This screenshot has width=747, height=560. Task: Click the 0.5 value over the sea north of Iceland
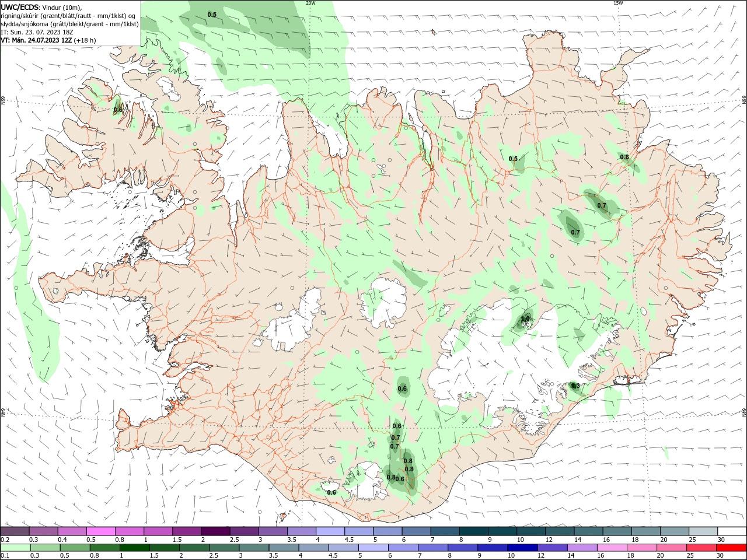tap(212, 15)
